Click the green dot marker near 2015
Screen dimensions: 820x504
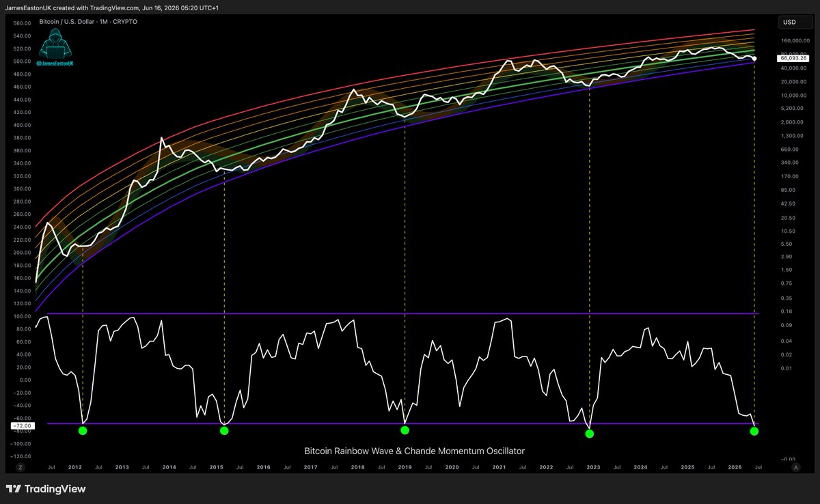224,430
